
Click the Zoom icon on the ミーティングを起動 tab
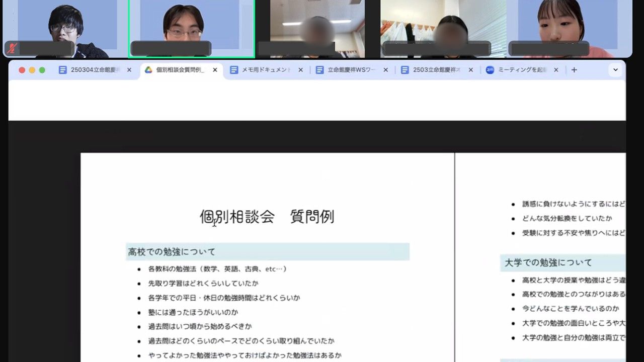pos(490,70)
